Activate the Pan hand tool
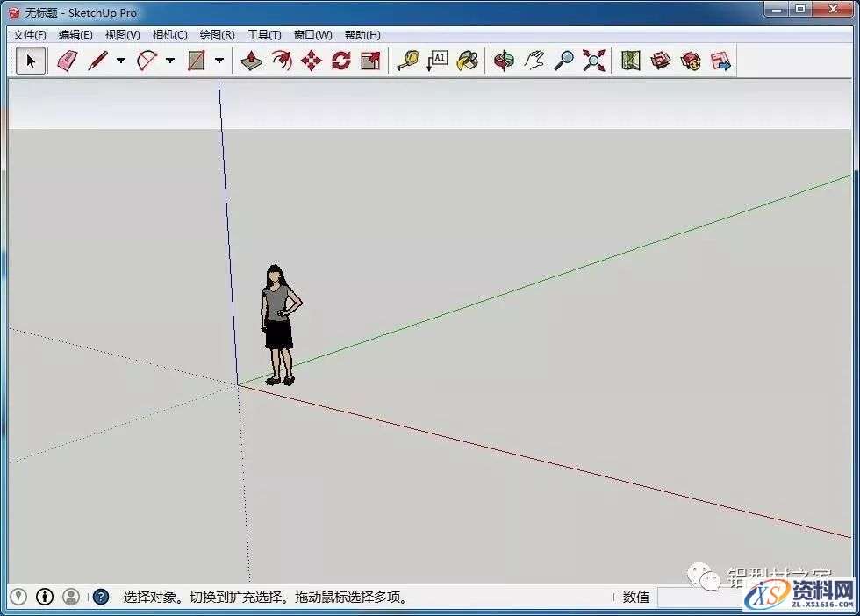 pyautogui.click(x=534, y=61)
